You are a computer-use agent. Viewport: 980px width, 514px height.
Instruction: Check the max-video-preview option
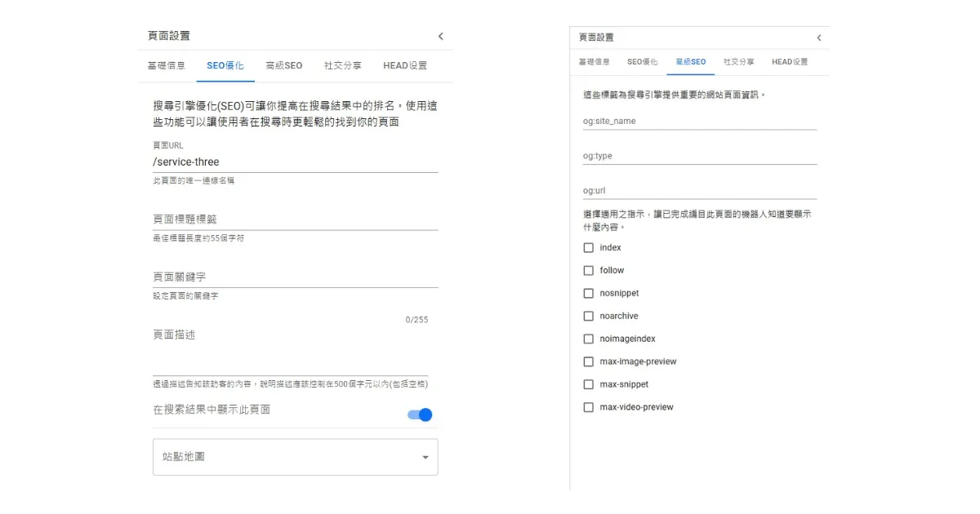588,407
